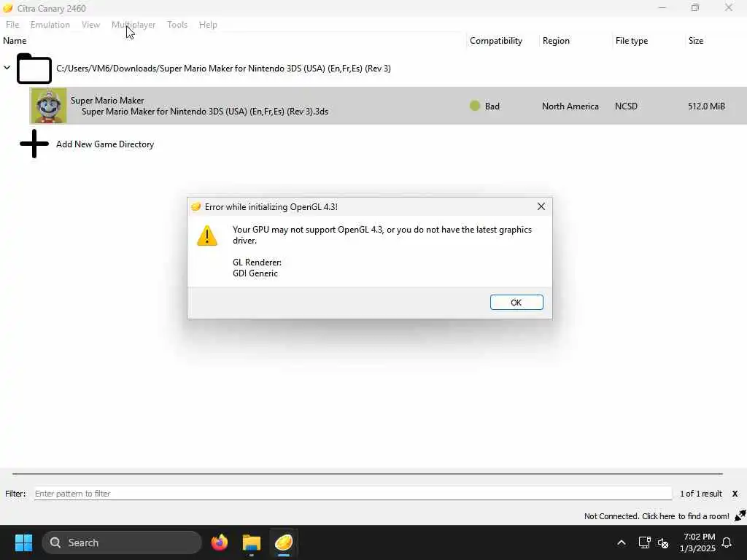
Task: Focus the Filter pattern input field
Action: point(353,494)
